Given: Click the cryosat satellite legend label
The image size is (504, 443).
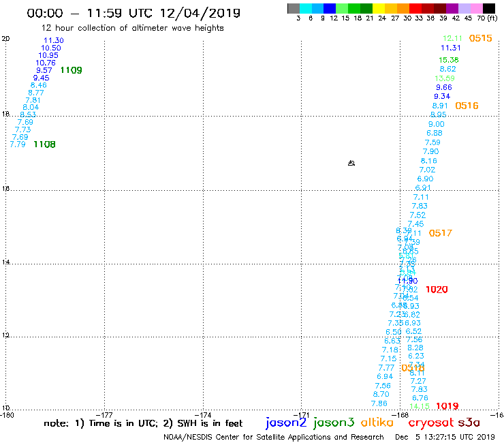Looking at the screenshot, I should click(430, 423).
